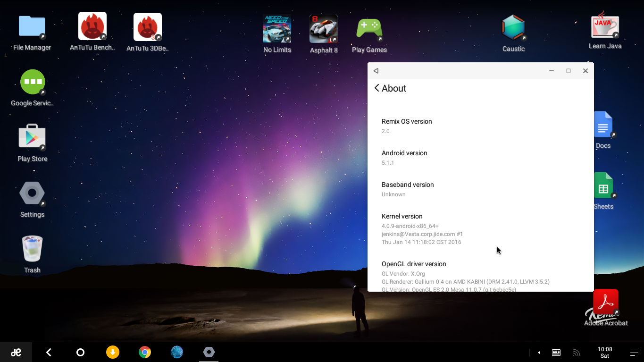Open the Docs desktop shortcut
644x362 pixels.
[x=603, y=125]
